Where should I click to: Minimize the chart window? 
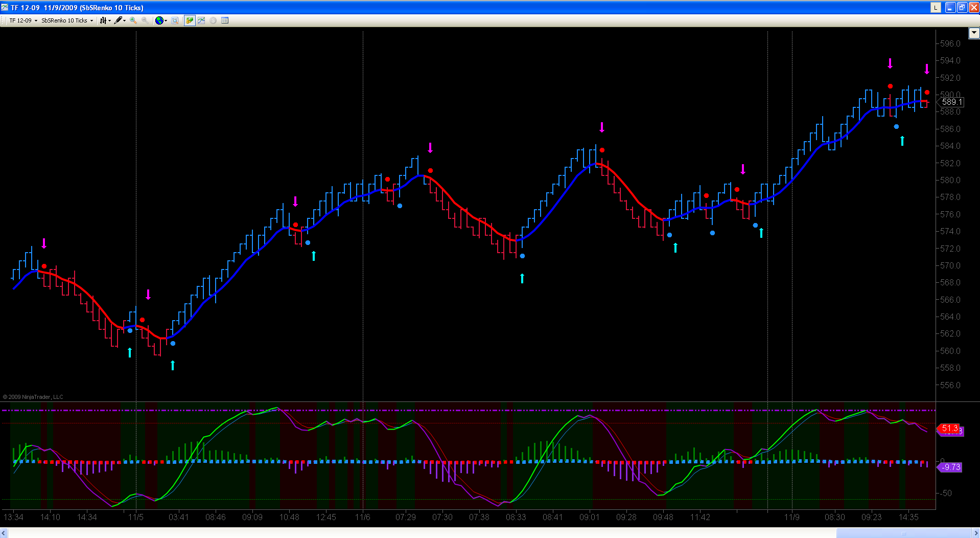click(x=950, y=7)
